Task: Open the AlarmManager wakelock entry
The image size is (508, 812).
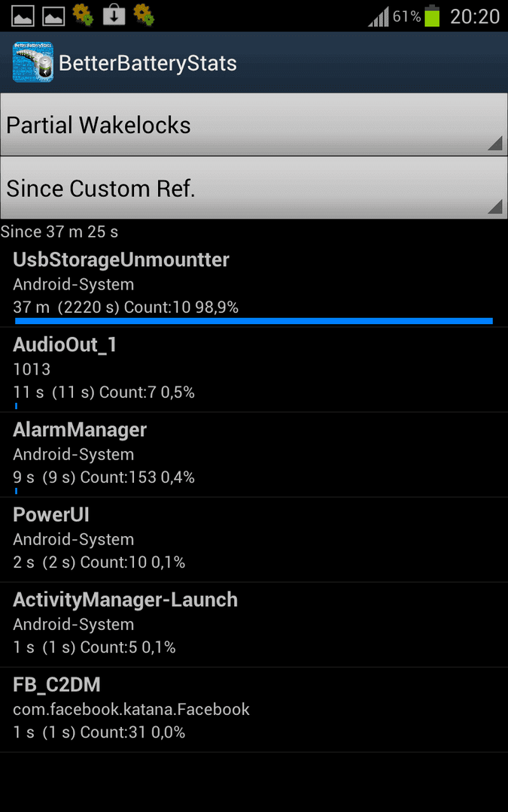Action: pyautogui.click(x=254, y=455)
